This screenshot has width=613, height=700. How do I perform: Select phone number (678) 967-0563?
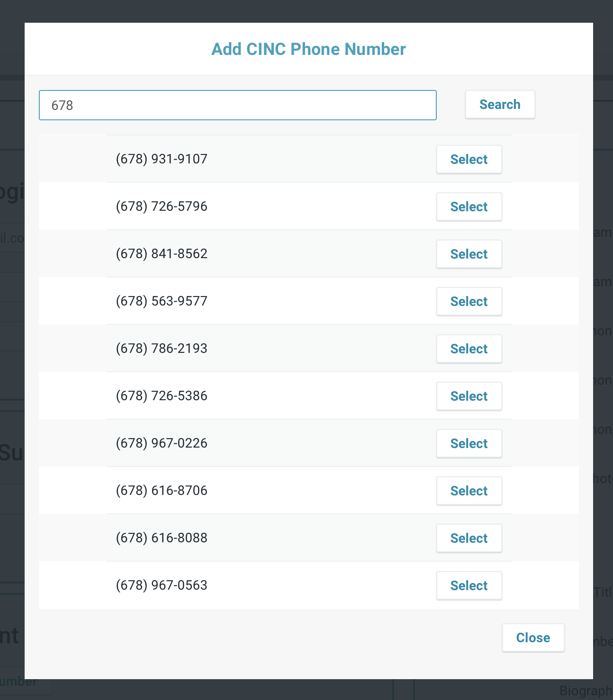[x=469, y=585]
